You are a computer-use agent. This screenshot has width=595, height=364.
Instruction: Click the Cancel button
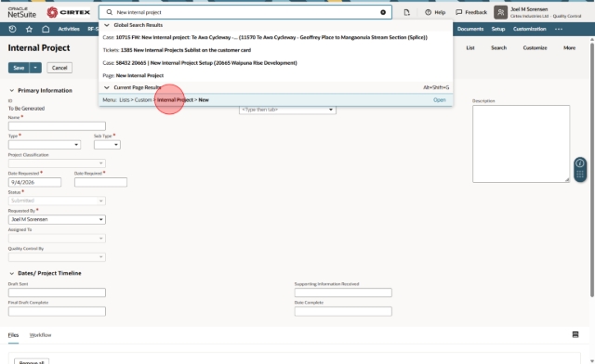59,68
